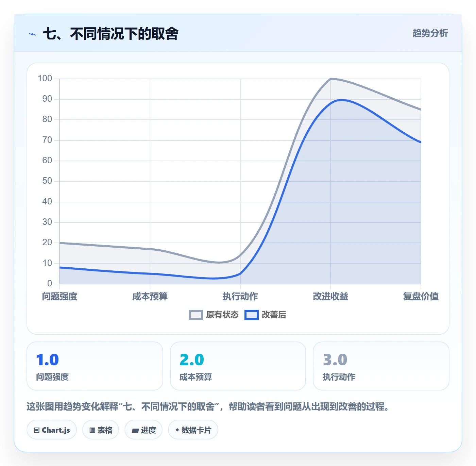Click the 趋势分析 label in header
The height and width of the screenshot is (466, 476).
point(430,33)
